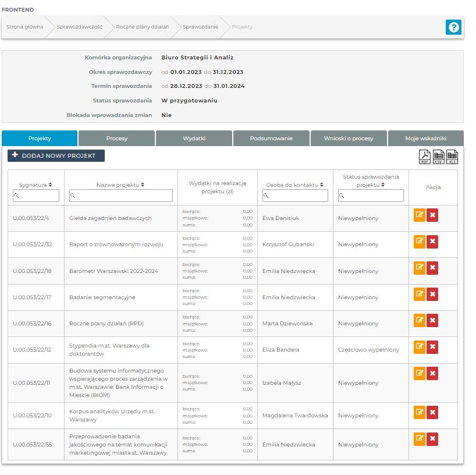Export the project list to PDF
Screen dimensions: 476x475
pos(425,157)
